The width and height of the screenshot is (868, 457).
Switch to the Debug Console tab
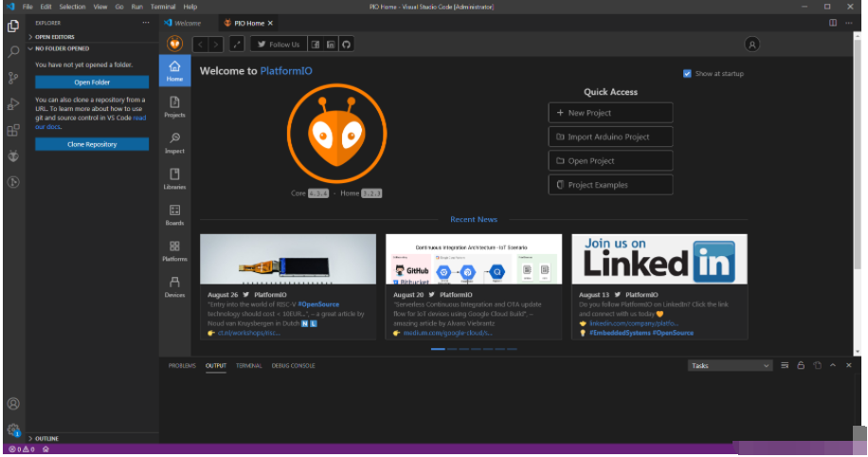click(293, 366)
